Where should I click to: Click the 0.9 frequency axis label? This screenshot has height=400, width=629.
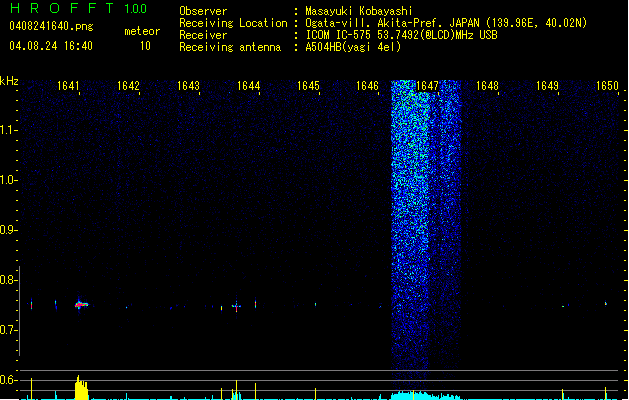pos(7,230)
